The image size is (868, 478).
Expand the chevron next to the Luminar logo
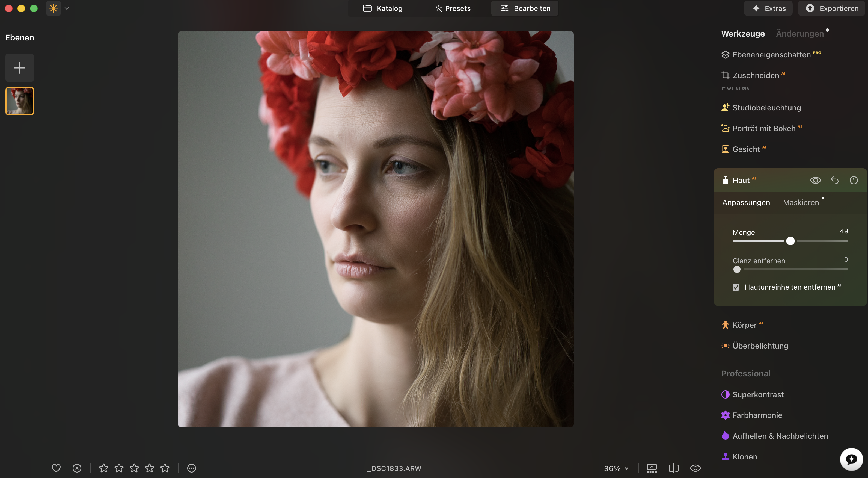pos(66,8)
